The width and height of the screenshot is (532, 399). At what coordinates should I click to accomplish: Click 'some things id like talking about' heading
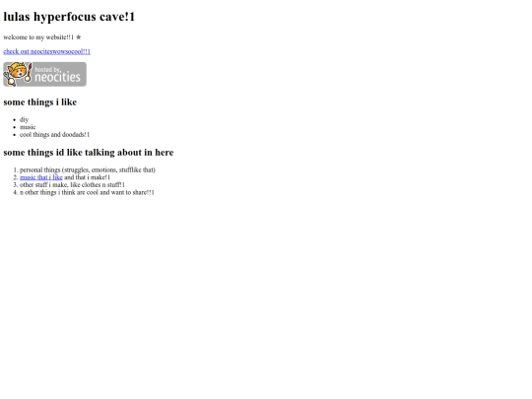[x=89, y=153]
